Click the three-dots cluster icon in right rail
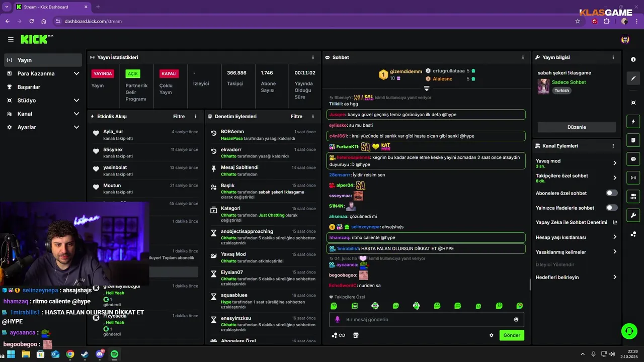Screen dimensions: 644x362 633,234
